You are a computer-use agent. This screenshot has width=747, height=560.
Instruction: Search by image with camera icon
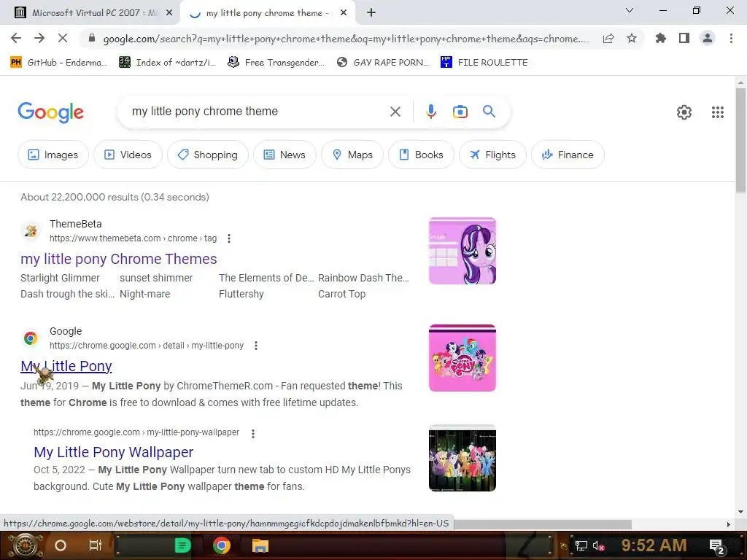click(460, 112)
